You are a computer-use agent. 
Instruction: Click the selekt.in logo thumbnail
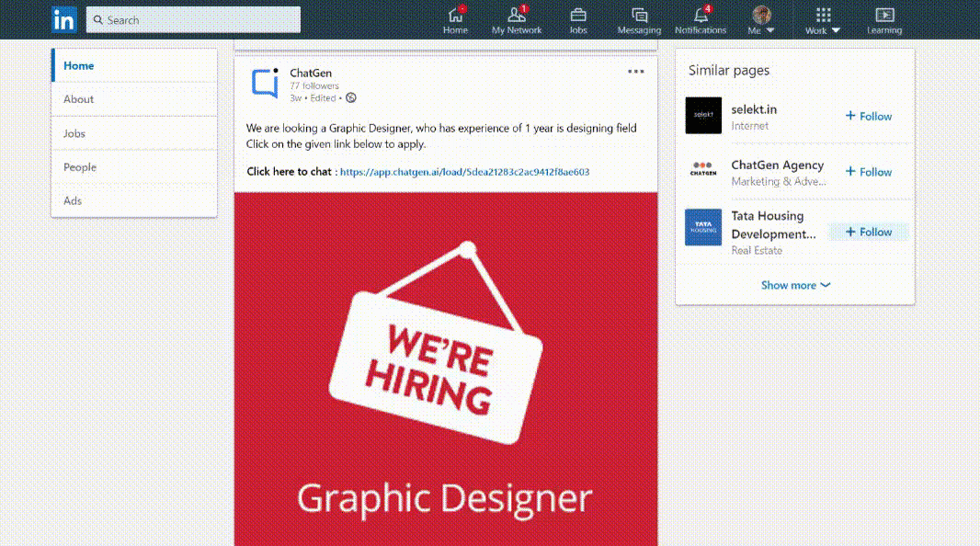point(703,116)
